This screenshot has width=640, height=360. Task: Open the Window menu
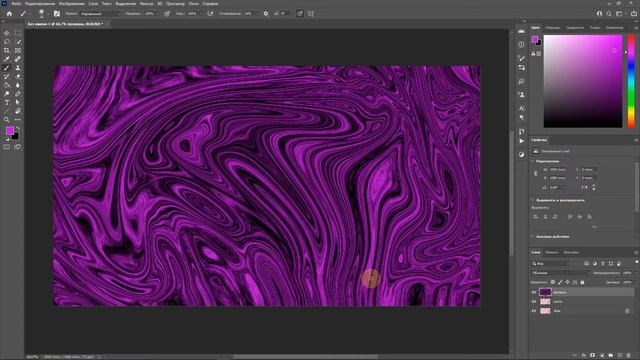[193, 4]
